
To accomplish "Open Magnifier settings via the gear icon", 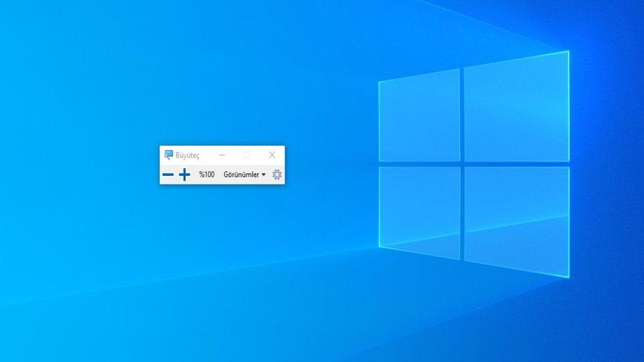I will (x=276, y=174).
